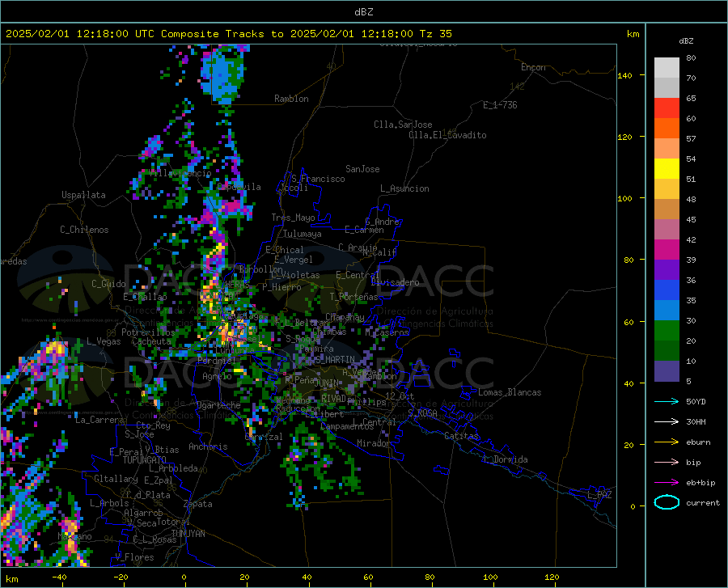Click the 'TUNUYAN' map label
This screenshot has width=728, height=588.
[x=188, y=533]
